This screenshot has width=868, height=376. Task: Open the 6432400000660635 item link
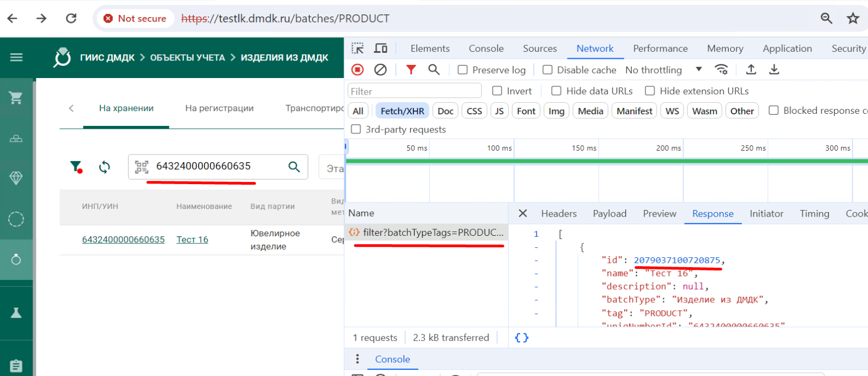(123, 240)
